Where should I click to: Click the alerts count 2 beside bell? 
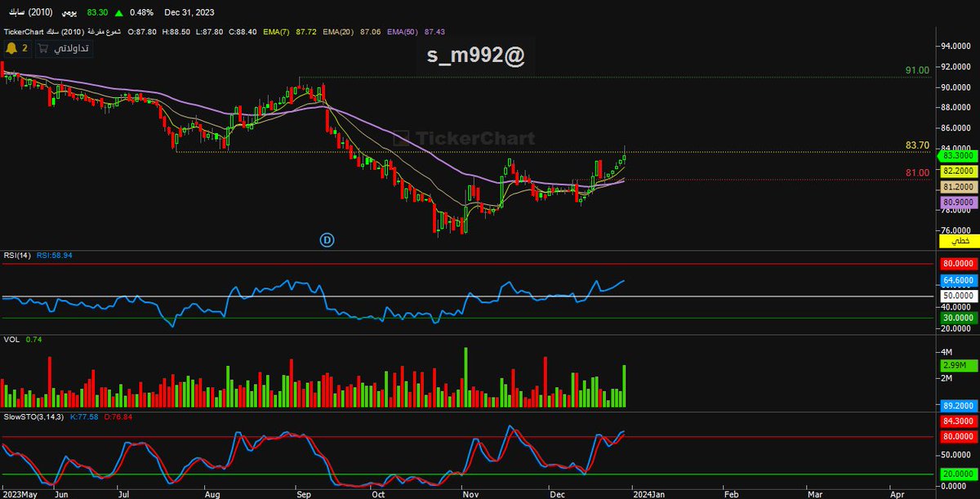pyautogui.click(x=24, y=48)
